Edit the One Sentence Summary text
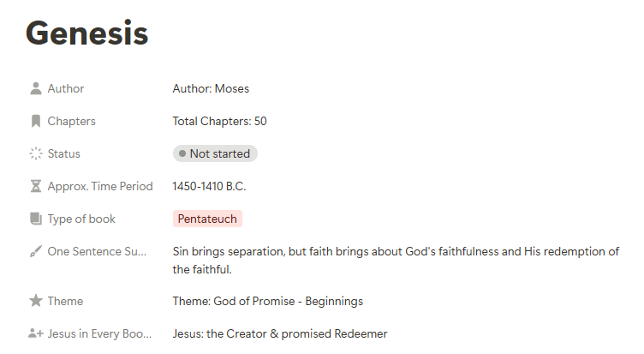This screenshot has width=644, height=354. click(x=396, y=261)
